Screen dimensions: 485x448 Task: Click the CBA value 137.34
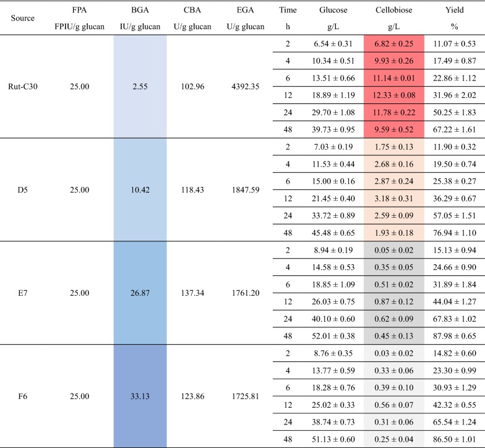[x=194, y=292]
